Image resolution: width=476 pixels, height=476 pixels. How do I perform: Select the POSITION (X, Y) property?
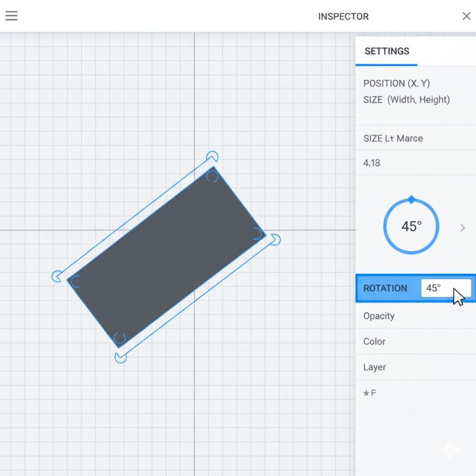pyautogui.click(x=397, y=84)
